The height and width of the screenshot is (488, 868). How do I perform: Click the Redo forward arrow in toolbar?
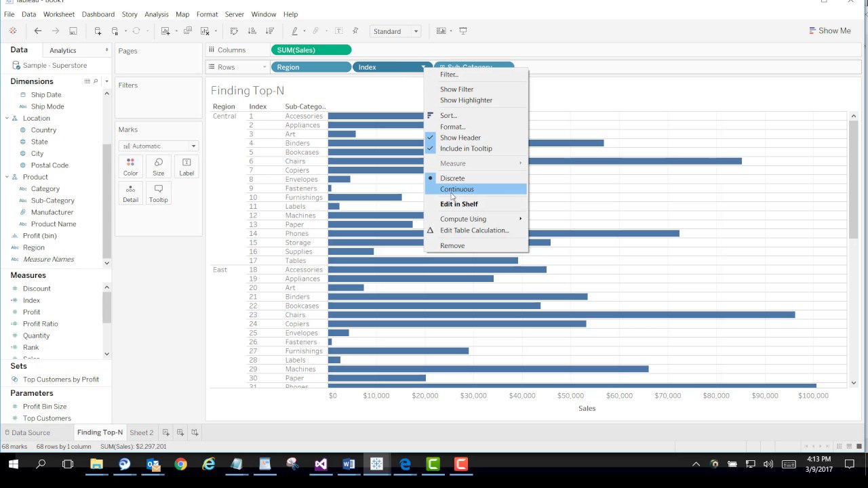[56, 31]
